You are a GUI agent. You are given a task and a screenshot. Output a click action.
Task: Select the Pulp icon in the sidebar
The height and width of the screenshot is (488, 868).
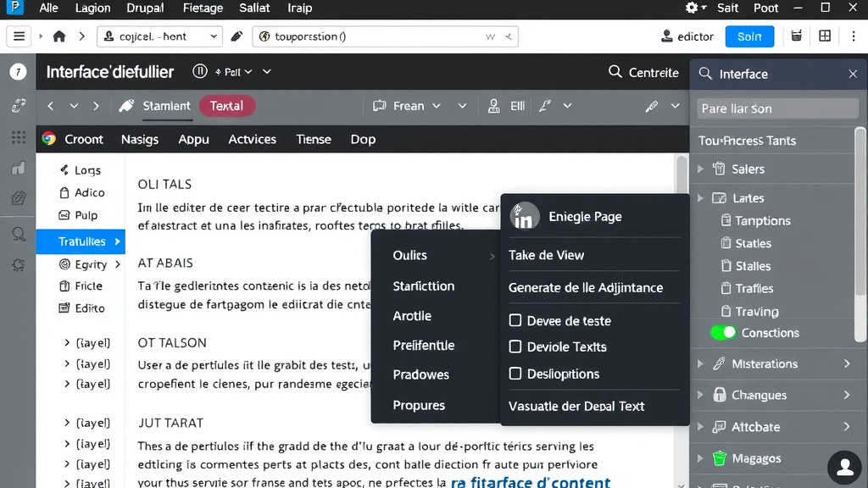click(x=64, y=215)
